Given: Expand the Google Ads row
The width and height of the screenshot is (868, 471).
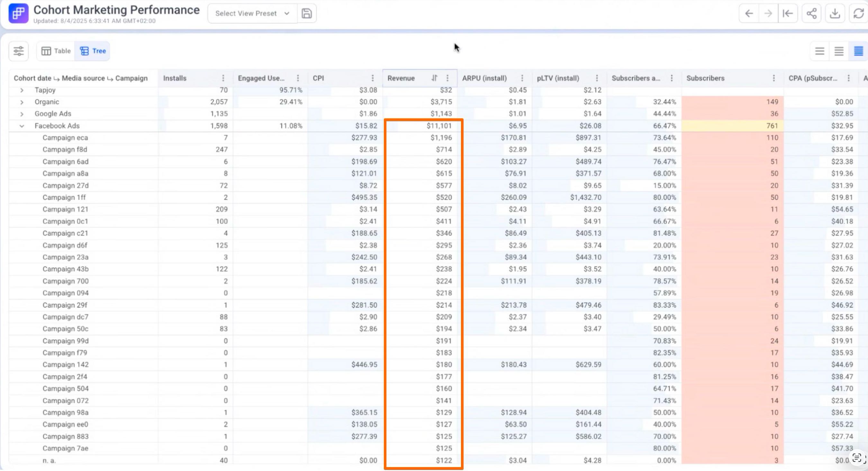Looking at the screenshot, I should pos(22,114).
